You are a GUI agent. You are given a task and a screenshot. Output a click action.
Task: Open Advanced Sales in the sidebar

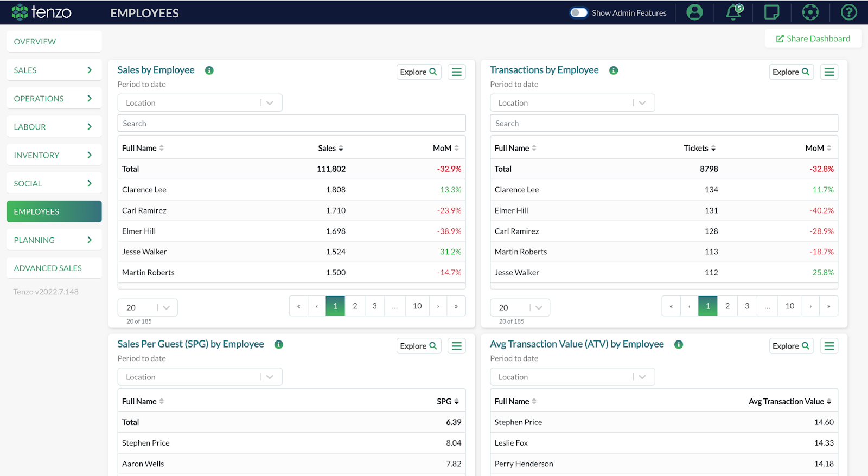pyautogui.click(x=54, y=268)
